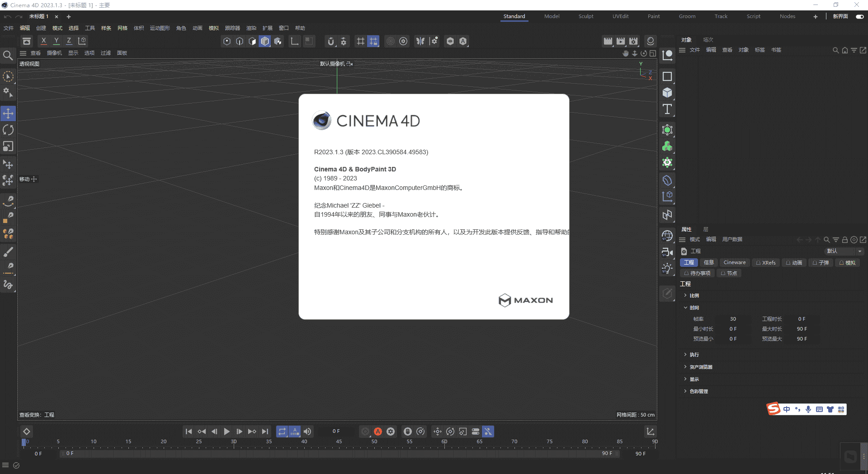
Task: Click the orange color swatch in the left toolbar
Action: point(6,221)
